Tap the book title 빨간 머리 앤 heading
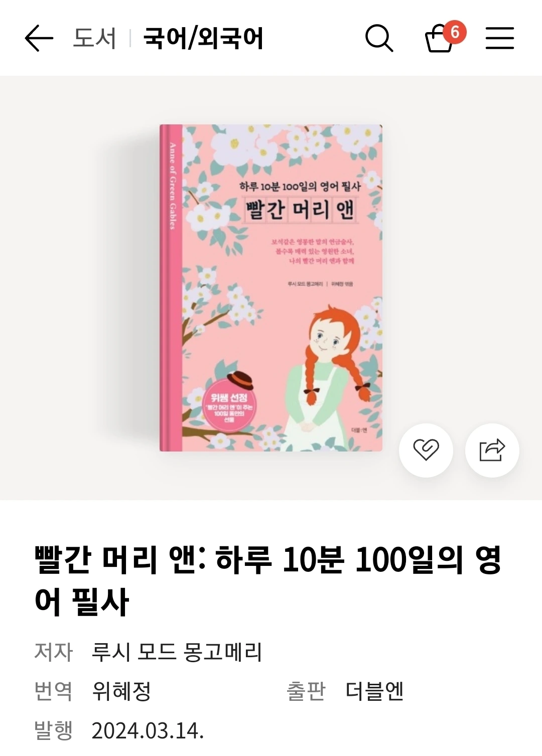 click(x=268, y=580)
